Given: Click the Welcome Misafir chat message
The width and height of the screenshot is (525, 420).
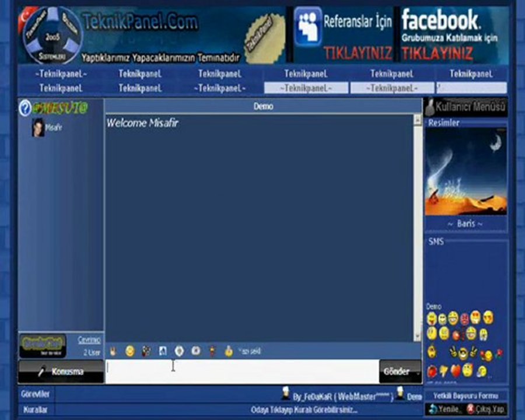Looking at the screenshot, I should 142,123.
